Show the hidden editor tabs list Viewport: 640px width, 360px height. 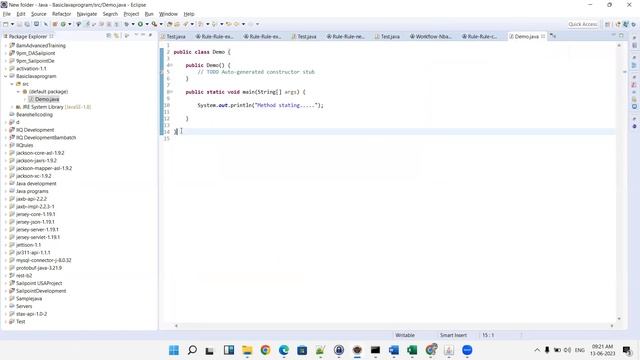pyautogui.click(x=553, y=36)
